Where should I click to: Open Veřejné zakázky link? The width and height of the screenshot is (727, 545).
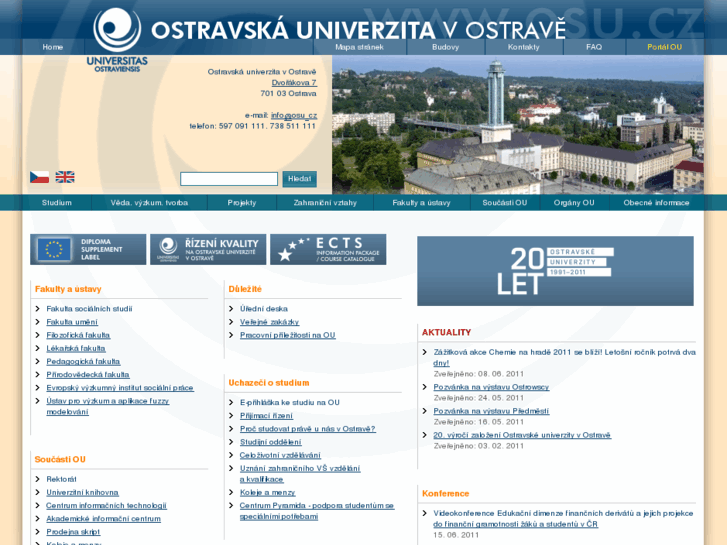(269, 322)
